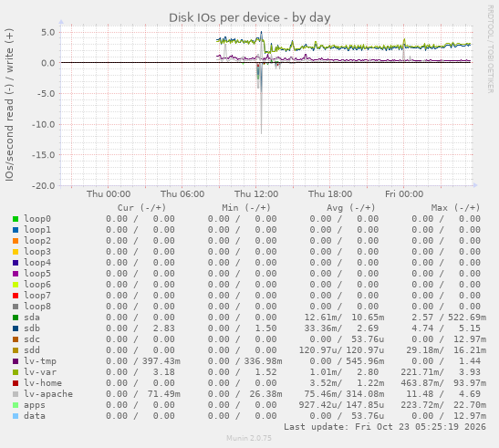Click the lv-tmp avg write value 545.96m

point(365,361)
